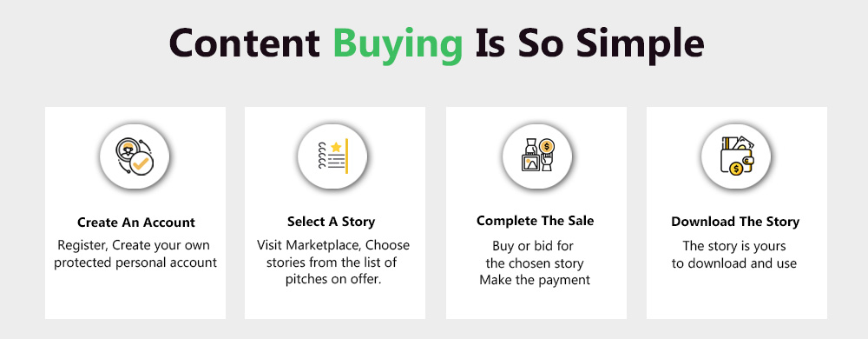Click the word Content in the main title

pos(244,42)
